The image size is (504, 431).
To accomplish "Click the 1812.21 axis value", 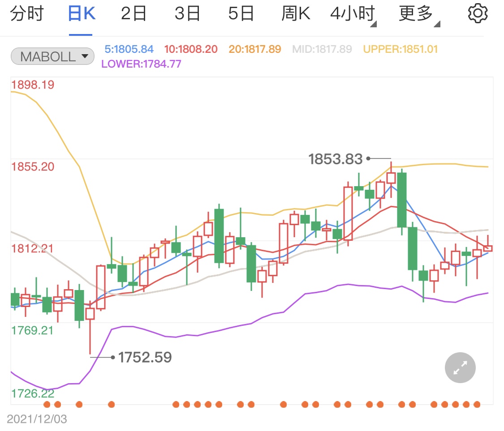I will click(32, 248).
